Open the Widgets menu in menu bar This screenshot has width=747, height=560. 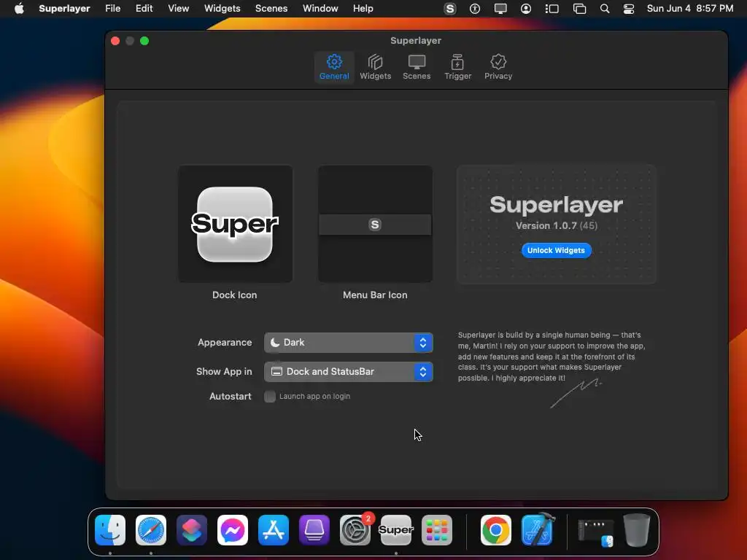point(222,9)
